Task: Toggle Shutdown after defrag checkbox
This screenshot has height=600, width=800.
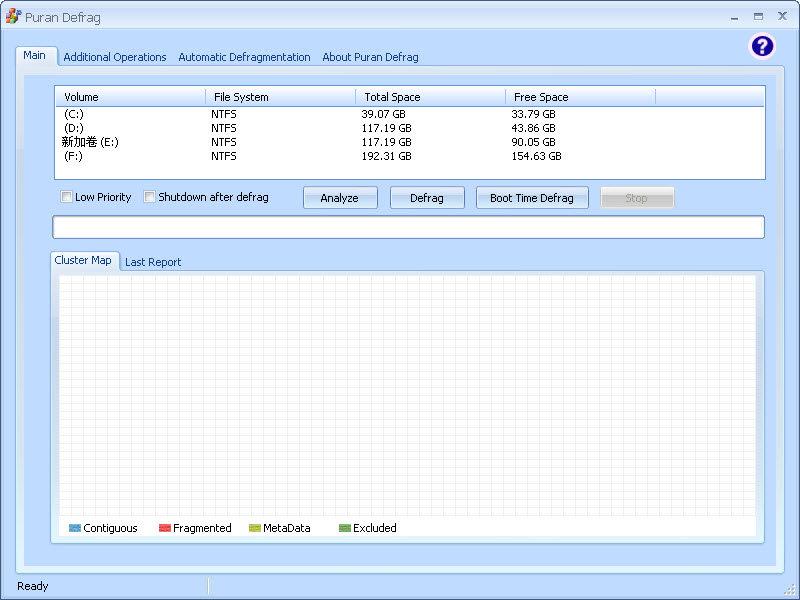Action: pyautogui.click(x=150, y=197)
